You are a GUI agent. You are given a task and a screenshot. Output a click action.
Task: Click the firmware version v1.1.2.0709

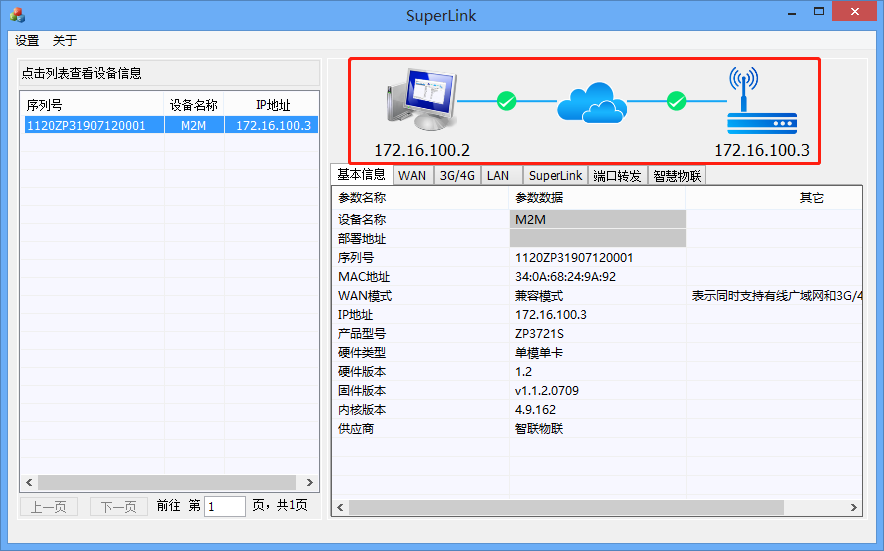(x=547, y=390)
